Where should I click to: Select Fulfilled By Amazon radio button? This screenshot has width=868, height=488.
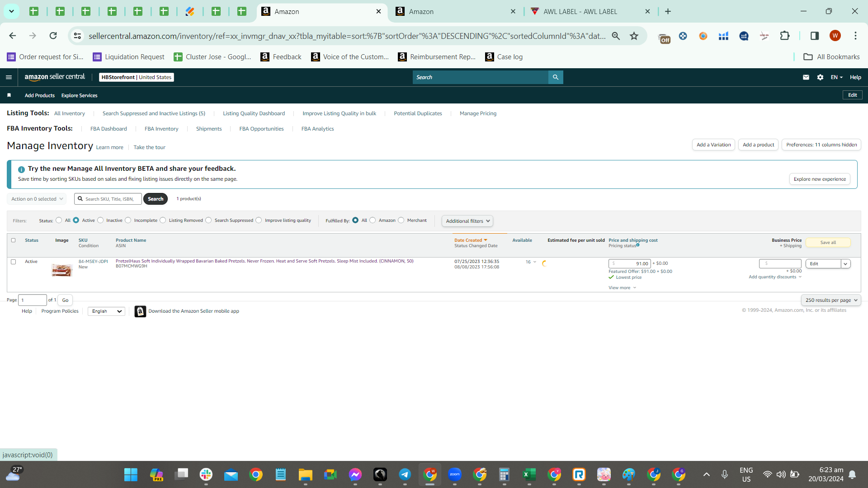tap(373, 221)
